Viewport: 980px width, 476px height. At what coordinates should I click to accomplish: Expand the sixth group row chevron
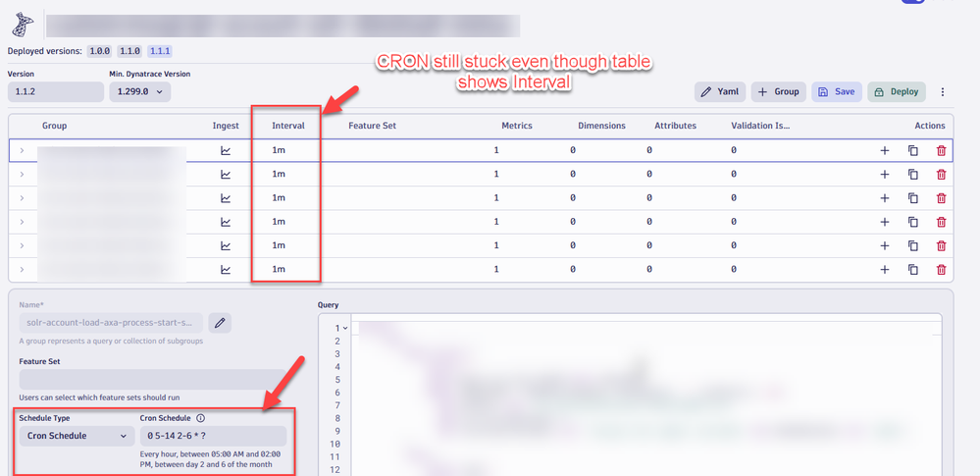(x=23, y=270)
